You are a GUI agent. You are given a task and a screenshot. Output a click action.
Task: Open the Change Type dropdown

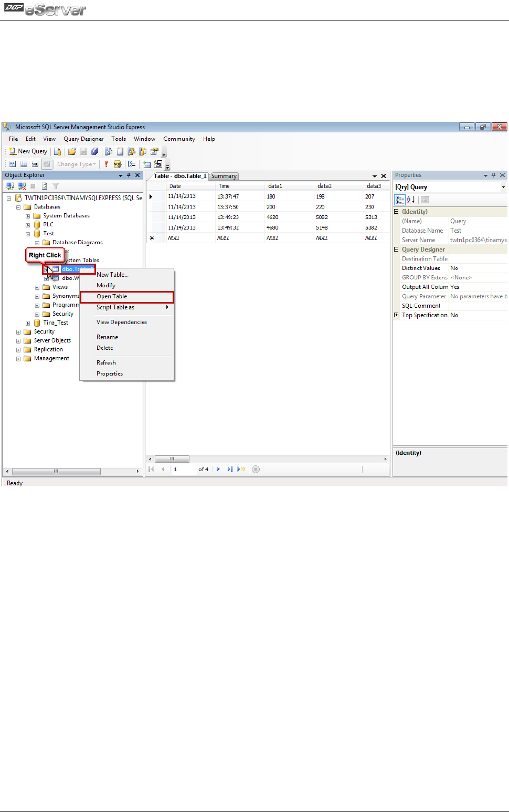77,164
